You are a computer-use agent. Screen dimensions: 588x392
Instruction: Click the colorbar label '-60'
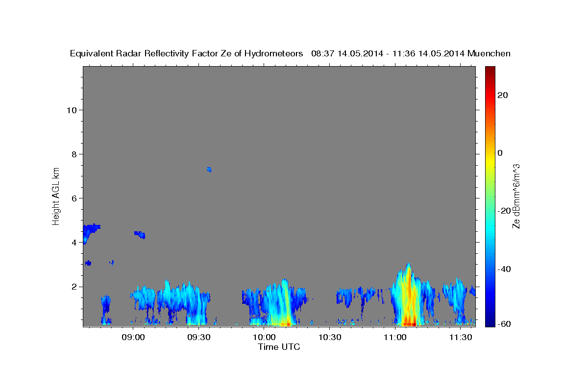[x=503, y=324]
